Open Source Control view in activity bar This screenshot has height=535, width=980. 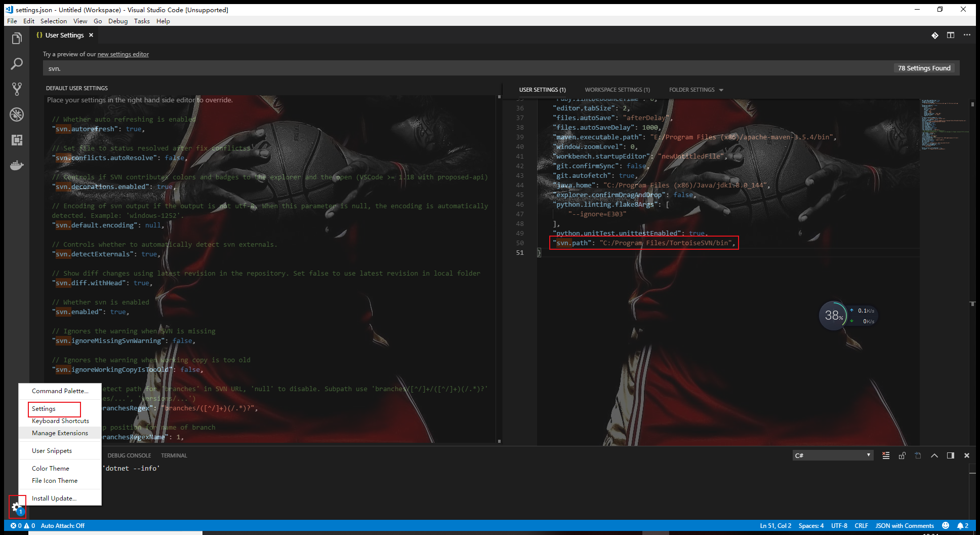[x=17, y=89]
